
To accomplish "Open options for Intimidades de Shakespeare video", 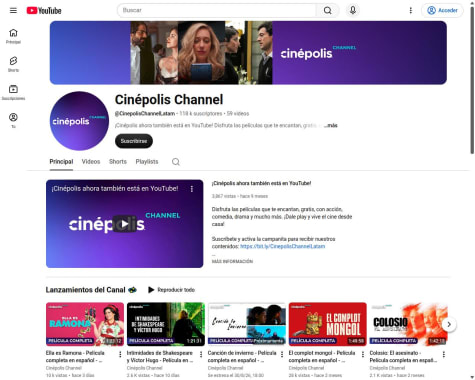I will [201, 354].
